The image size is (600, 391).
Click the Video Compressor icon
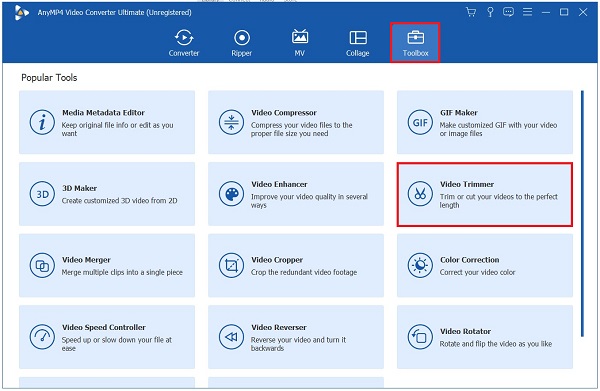click(231, 122)
